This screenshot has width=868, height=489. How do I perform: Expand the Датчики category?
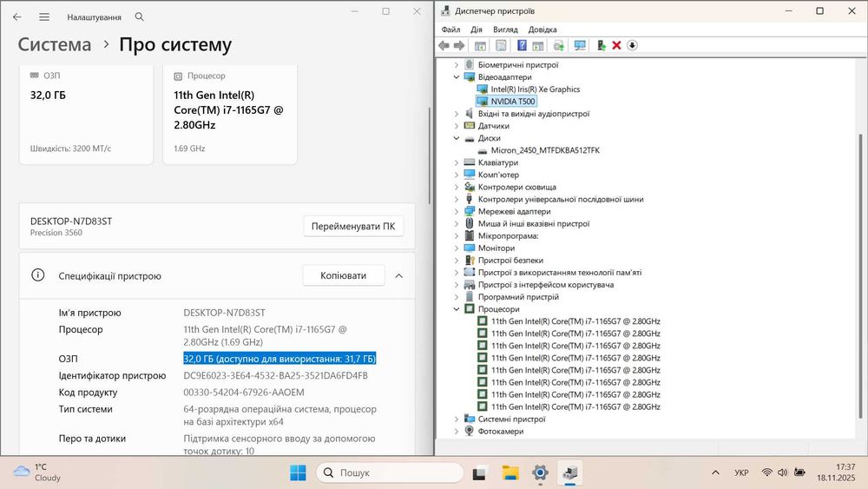pos(457,126)
